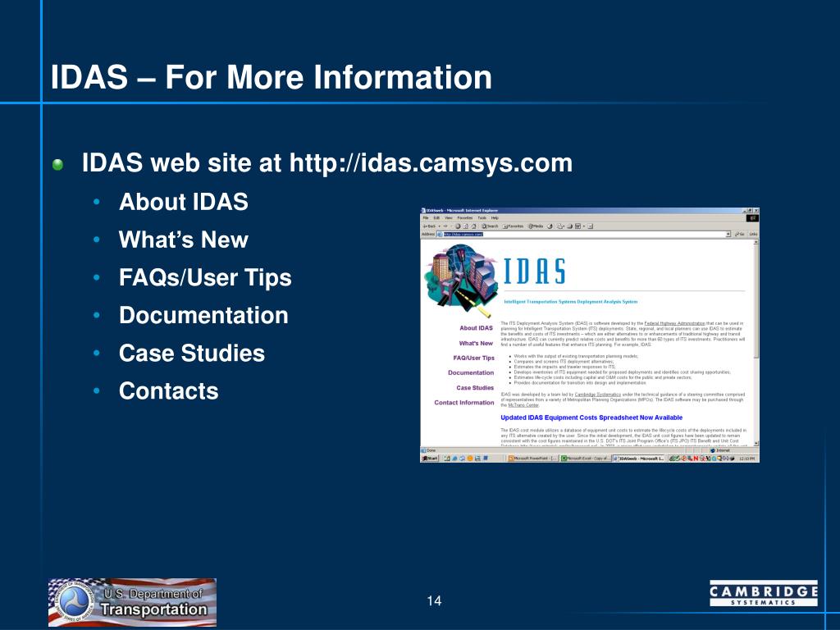Click the Stop button in the browser toolbar
Screen dimensions: 840x630
(458, 226)
